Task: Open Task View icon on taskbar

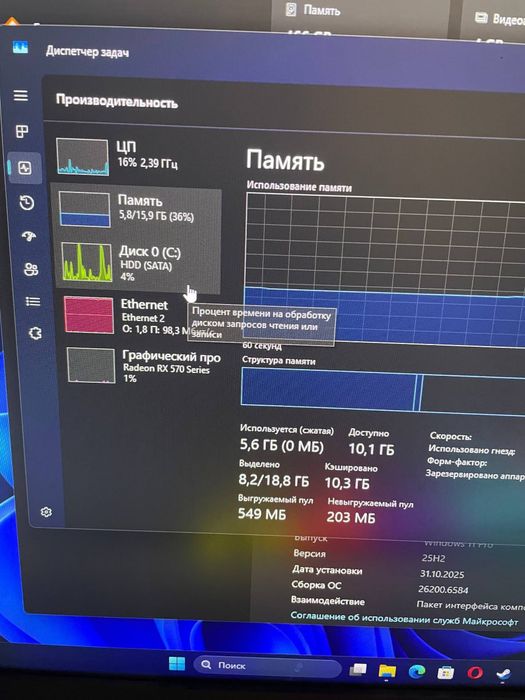Action: 358,670
